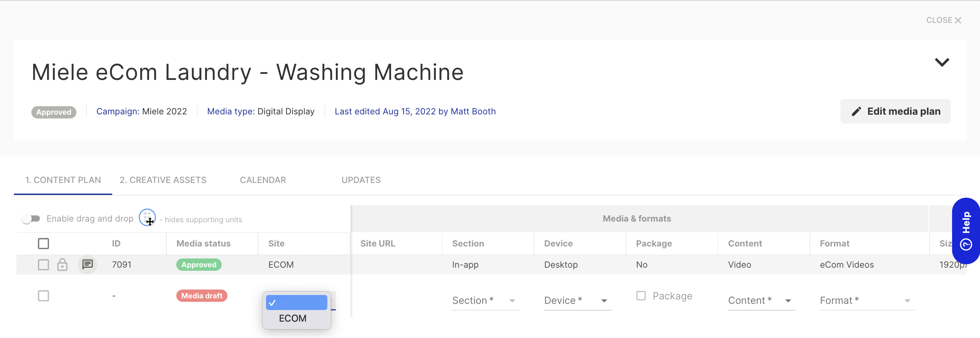Click the Approved badge on row 7091
The width and height of the screenshot is (980, 338).
pyautogui.click(x=198, y=265)
